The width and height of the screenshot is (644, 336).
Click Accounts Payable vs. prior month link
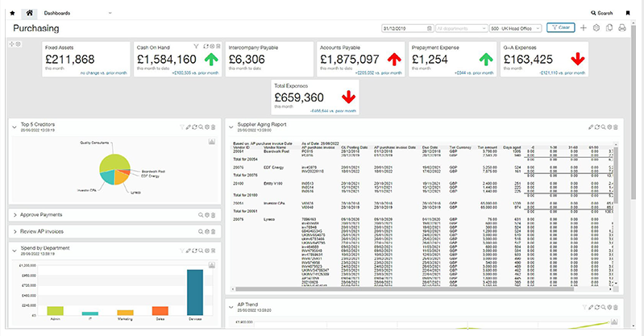(378, 73)
